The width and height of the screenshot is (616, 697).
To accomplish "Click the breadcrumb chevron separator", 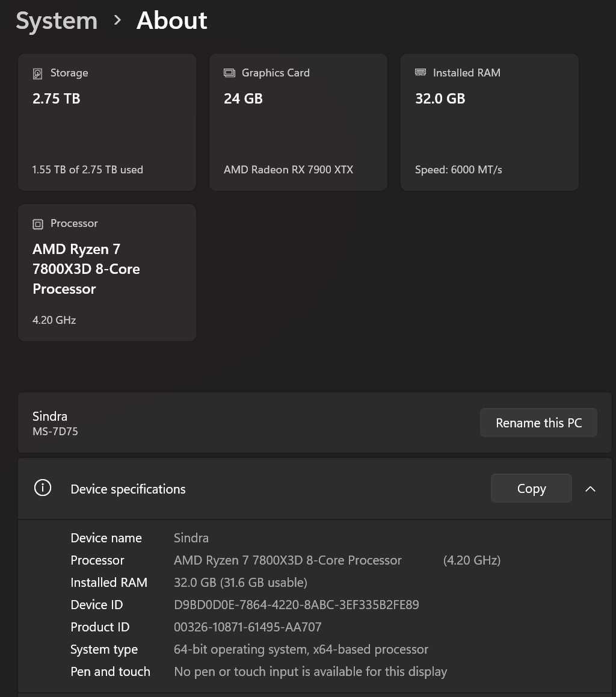I will point(117,20).
